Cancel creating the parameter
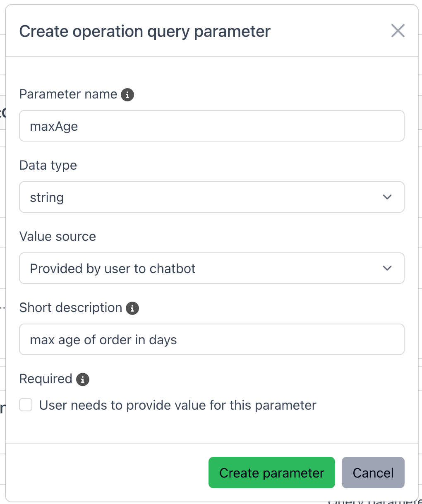Screen dimensions: 422x504 [x=373, y=473]
